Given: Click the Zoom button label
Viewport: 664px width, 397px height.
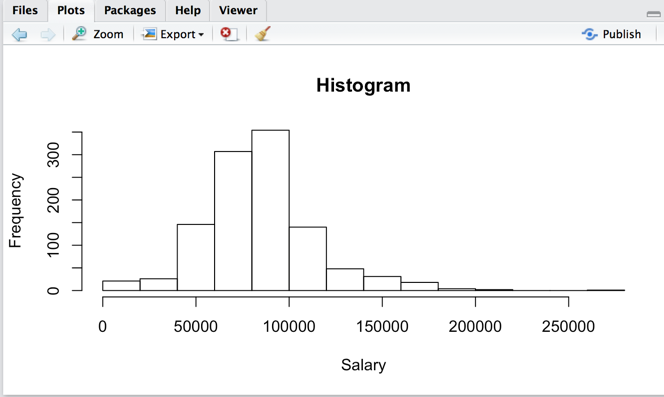Looking at the screenshot, I should [108, 34].
